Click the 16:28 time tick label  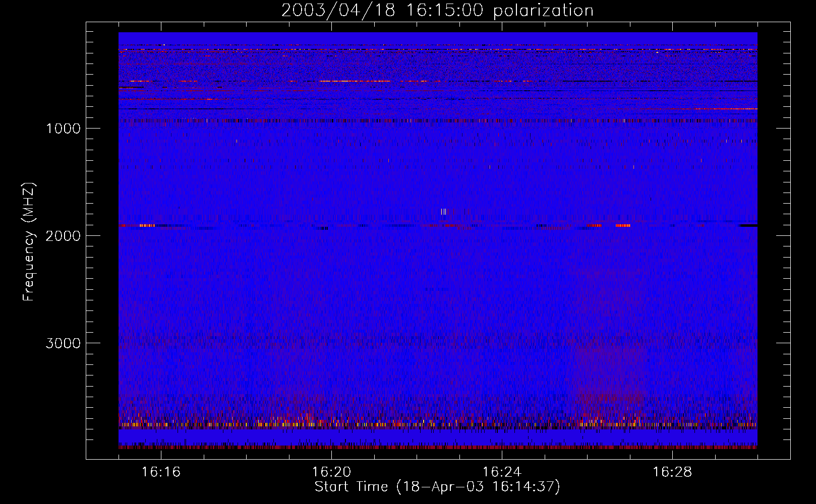coord(672,472)
